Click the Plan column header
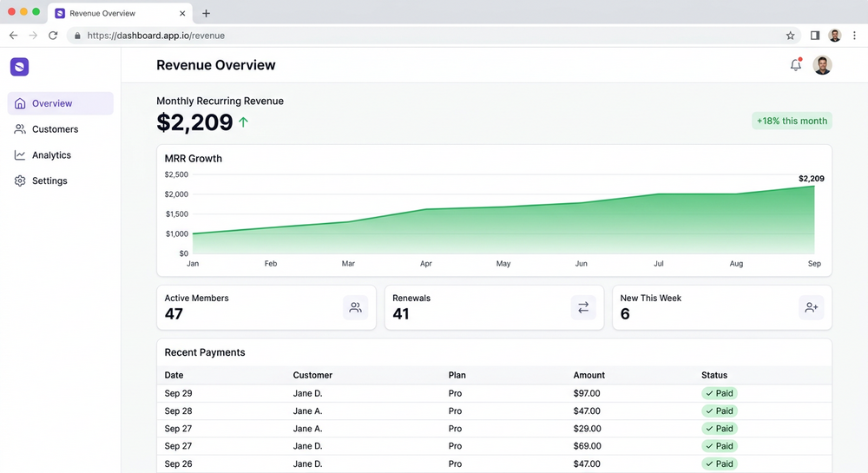Screen dimensions: 868x473 tap(457, 375)
